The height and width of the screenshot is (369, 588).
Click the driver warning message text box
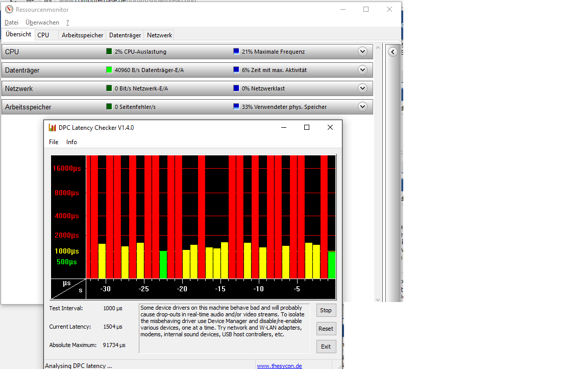[x=224, y=329]
